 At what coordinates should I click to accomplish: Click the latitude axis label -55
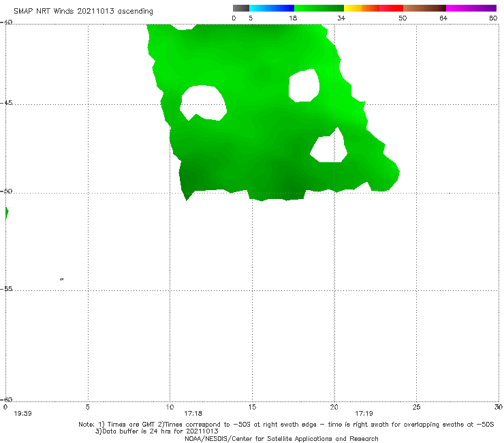click(6, 288)
